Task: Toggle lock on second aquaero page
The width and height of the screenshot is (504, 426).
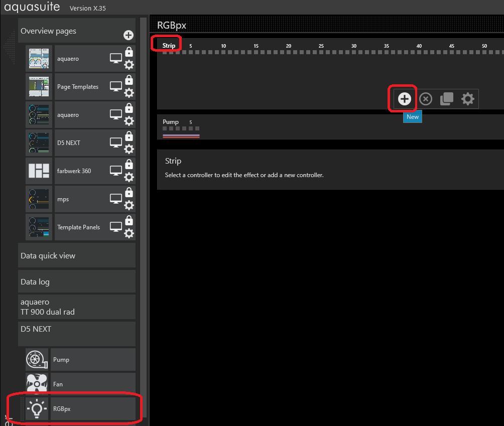Action: (129, 108)
